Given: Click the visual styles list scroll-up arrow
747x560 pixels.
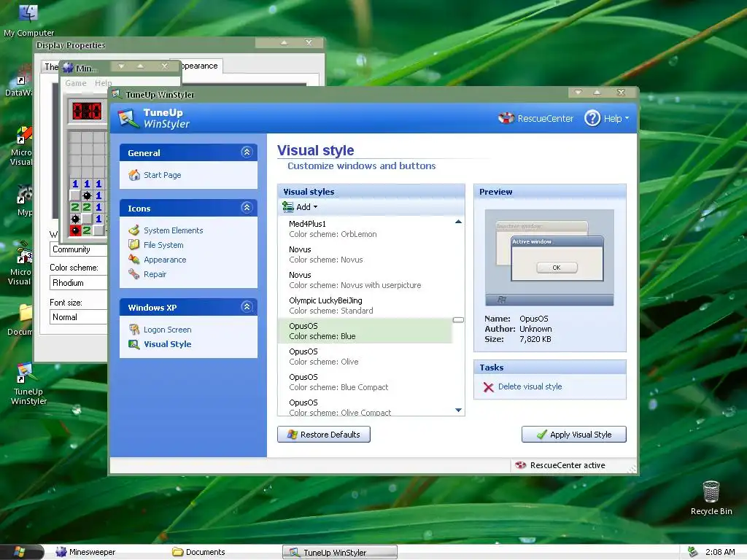Looking at the screenshot, I should click(x=458, y=222).
